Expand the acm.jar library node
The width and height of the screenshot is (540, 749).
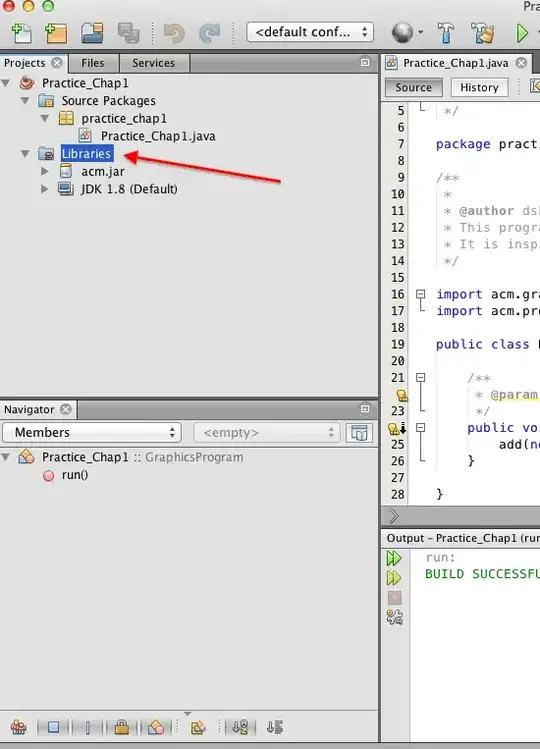(x=44, y=171)
